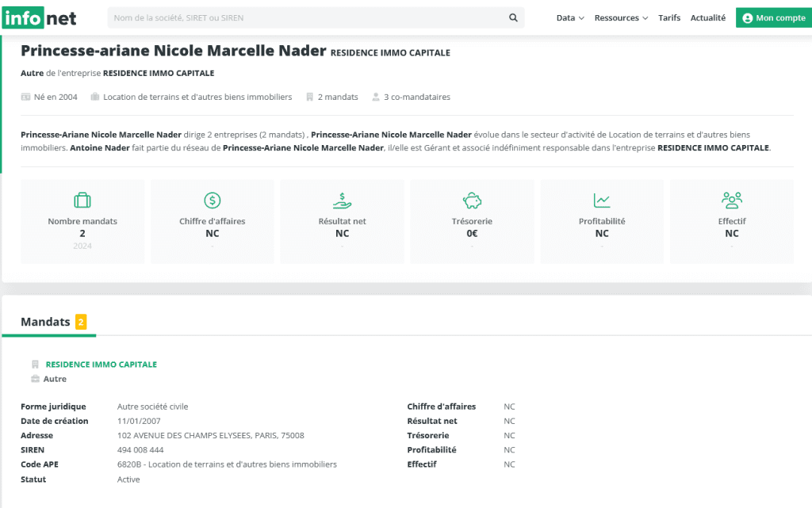Click Antoine Nader in the description

(99, 147)
